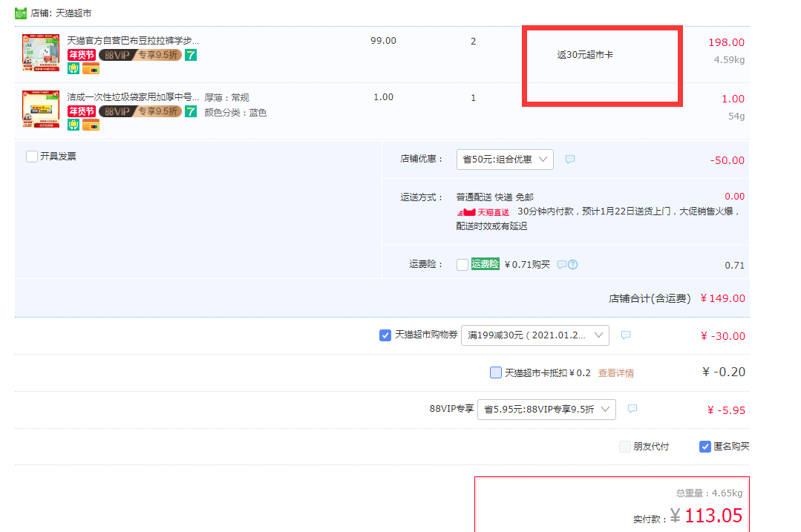Viewport: 801px width, 532px height.
Task: Click the green 7-day icon on garbage bag item
Action: pyautogui.click(x=191, y=111)
